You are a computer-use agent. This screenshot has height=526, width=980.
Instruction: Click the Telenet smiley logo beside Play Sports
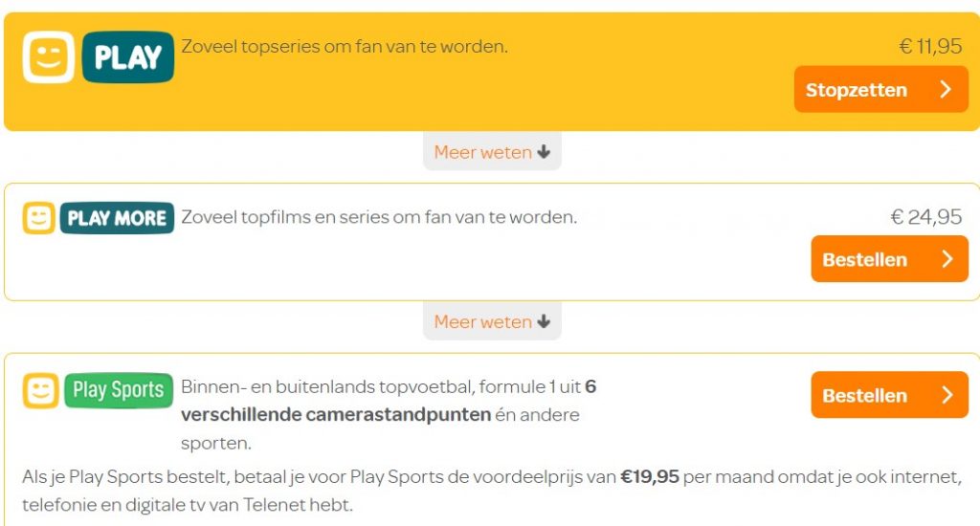point(40,390)
